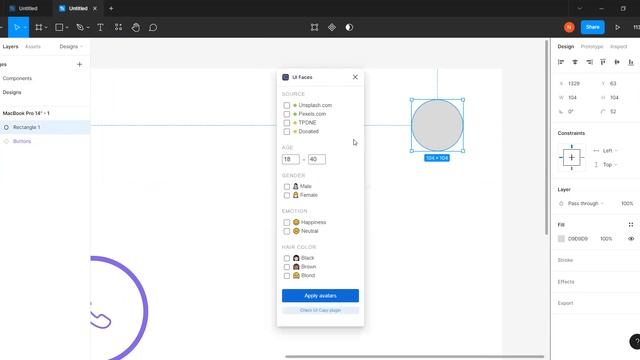Check the Happiness emotion checkbox
Viewport: 640px width, 360px height.
[287, 222]
